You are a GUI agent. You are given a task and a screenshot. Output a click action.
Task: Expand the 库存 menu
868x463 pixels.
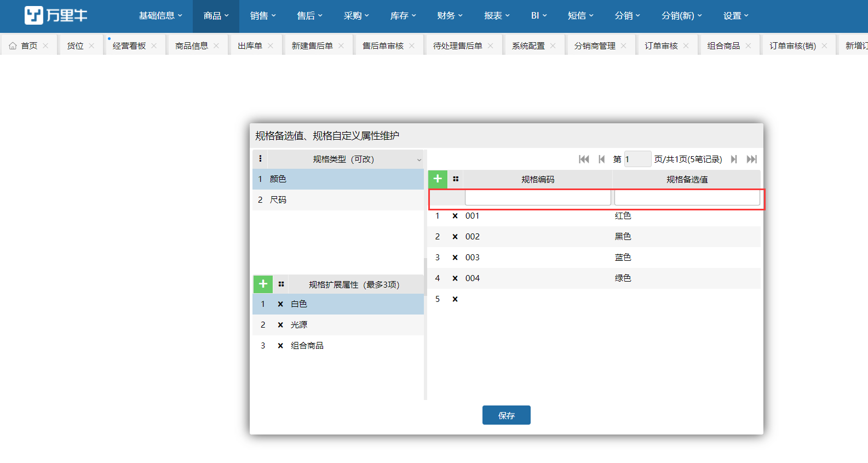pos(403,16)
